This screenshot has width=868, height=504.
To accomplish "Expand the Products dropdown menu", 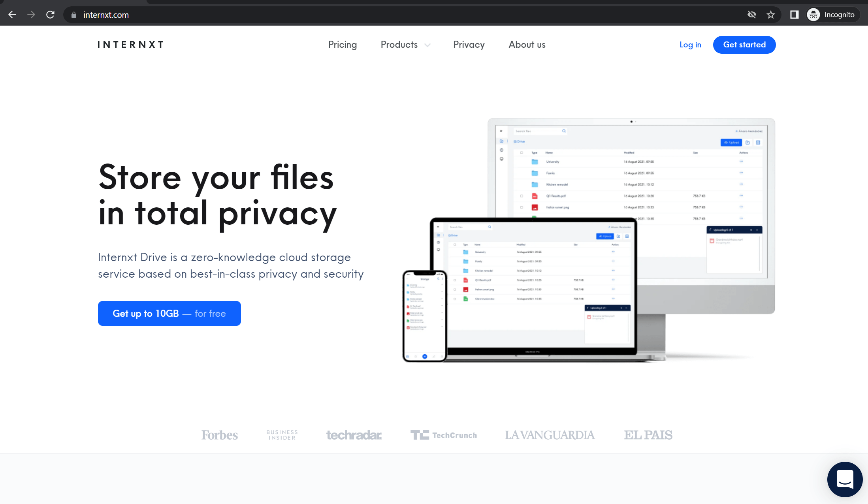I will [x=405, y=44].
